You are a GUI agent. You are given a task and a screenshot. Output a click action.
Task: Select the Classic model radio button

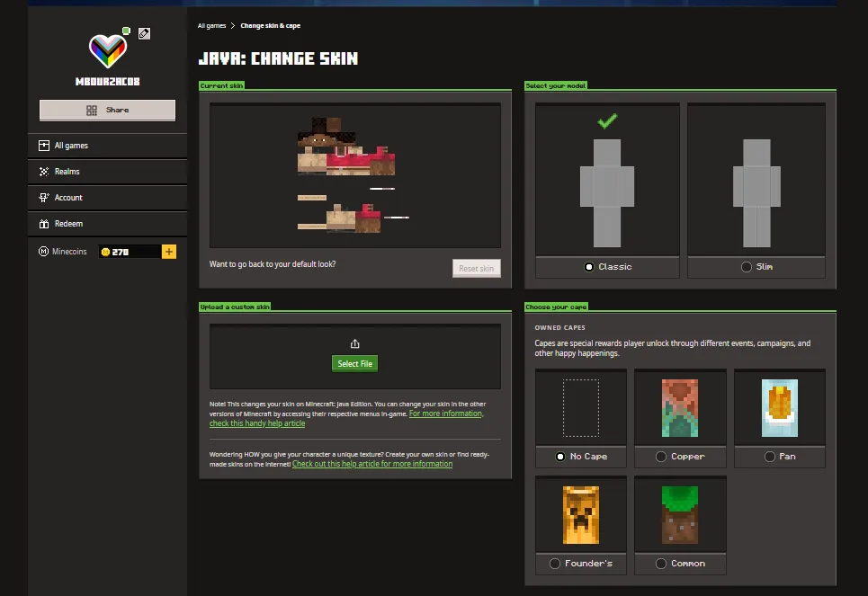tap(589, 267)
